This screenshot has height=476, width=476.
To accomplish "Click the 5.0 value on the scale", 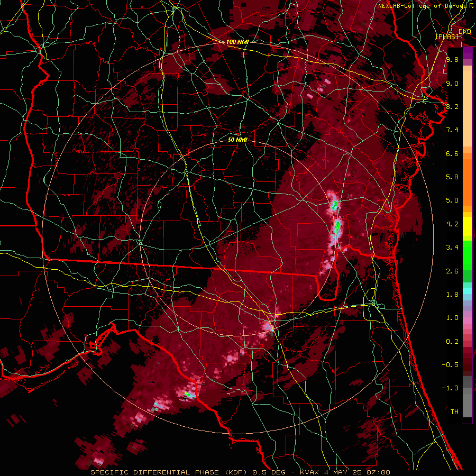I will [452, 200].
